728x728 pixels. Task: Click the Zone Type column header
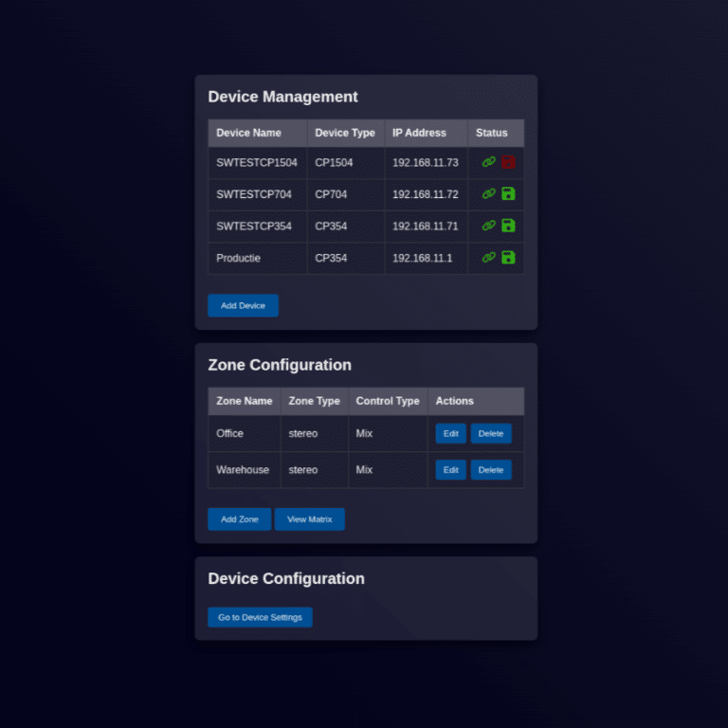315,401
